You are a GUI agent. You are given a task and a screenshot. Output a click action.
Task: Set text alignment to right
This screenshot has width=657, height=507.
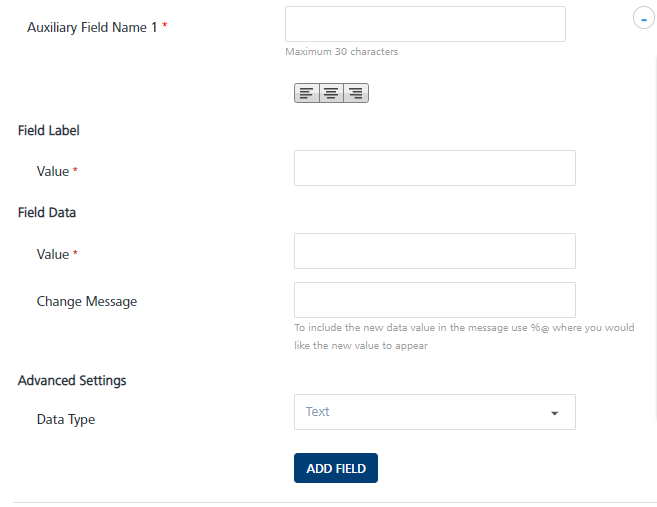pyautogui.click(x=356, y=93)
